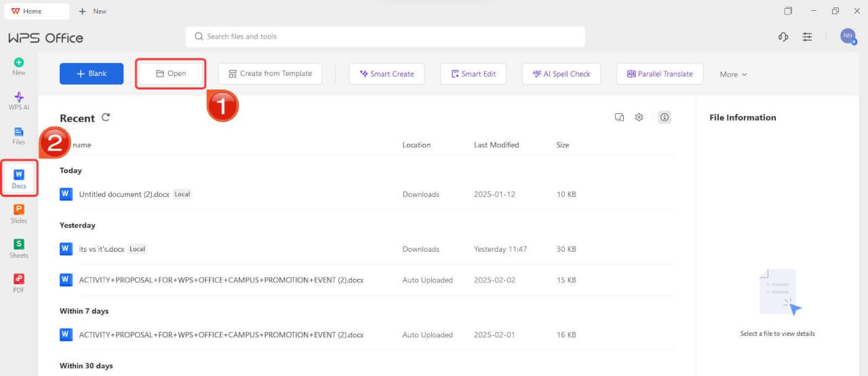The height and width of the screenshot is (376, 868).
Task: Open the customer support headset icon
Action: (x=783, y=37)
